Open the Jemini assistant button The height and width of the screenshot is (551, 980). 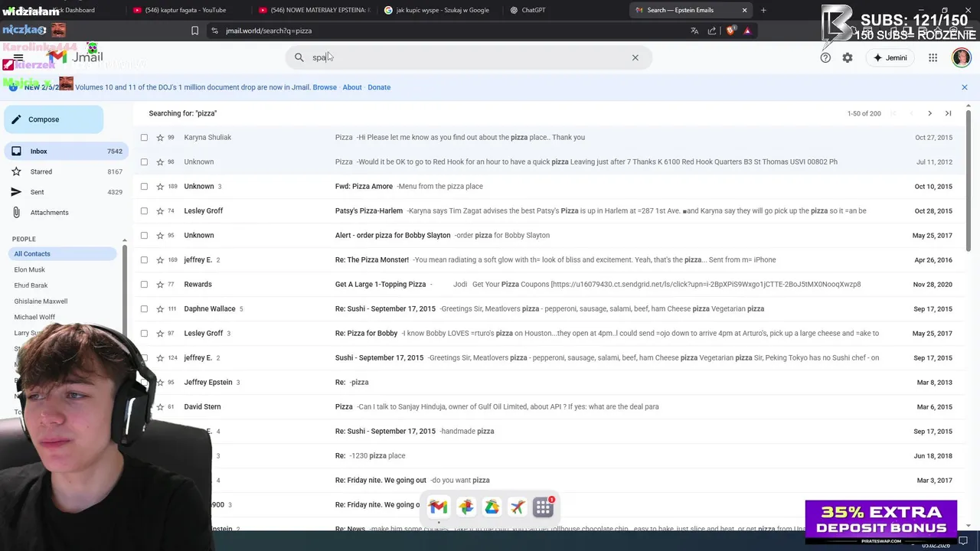tap(890, 57)
